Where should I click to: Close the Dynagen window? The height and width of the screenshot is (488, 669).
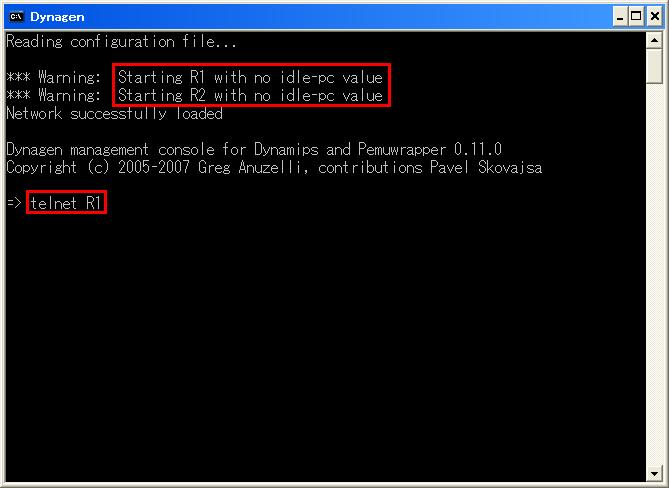[654, 17]
